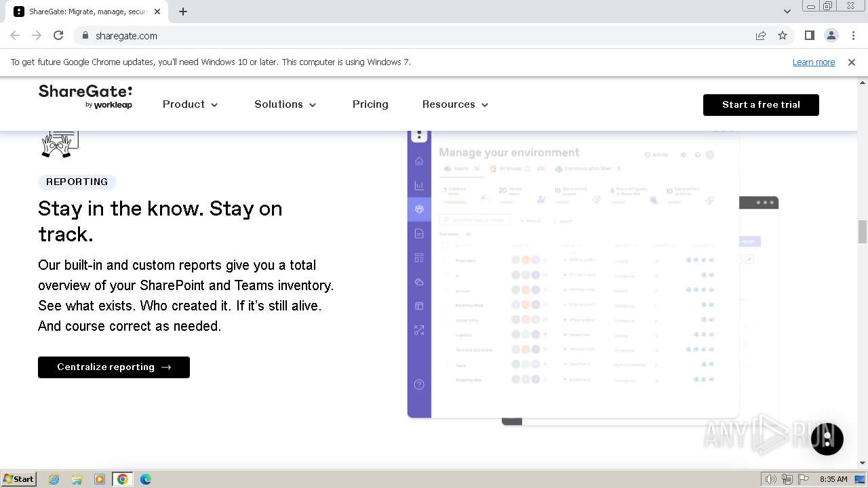Click the system clock 8:35 AM

tap(833, 479)
